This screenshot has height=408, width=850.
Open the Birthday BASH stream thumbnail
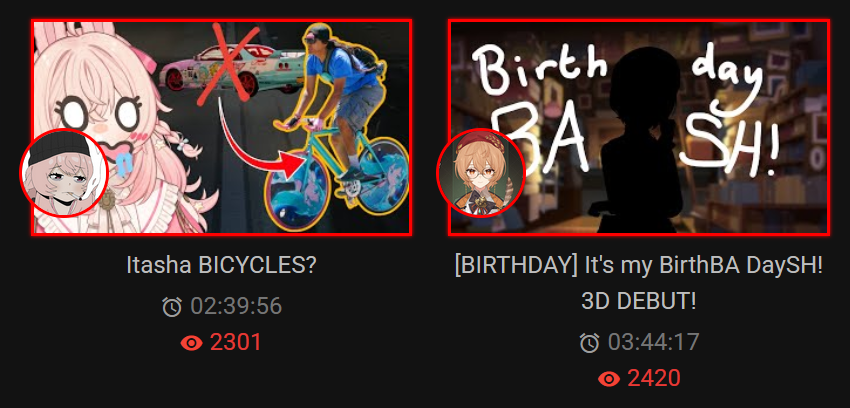point(639,127)
